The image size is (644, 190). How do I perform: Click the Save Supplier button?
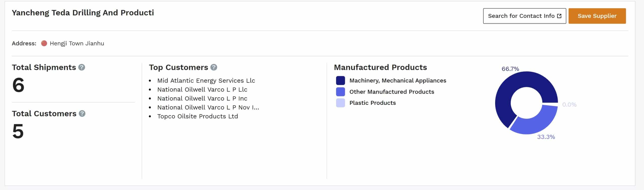click(x=597, y=16)
